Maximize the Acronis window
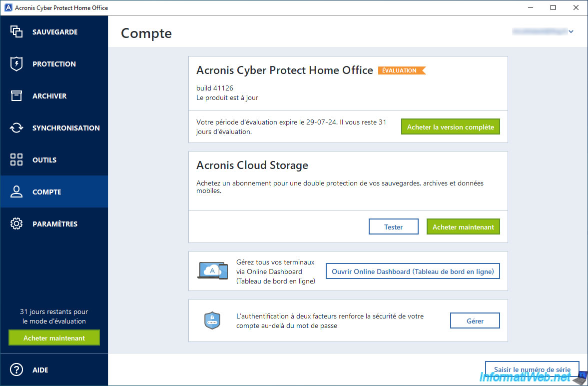Viewport: 588px width, 386px height. coord(553,7)
